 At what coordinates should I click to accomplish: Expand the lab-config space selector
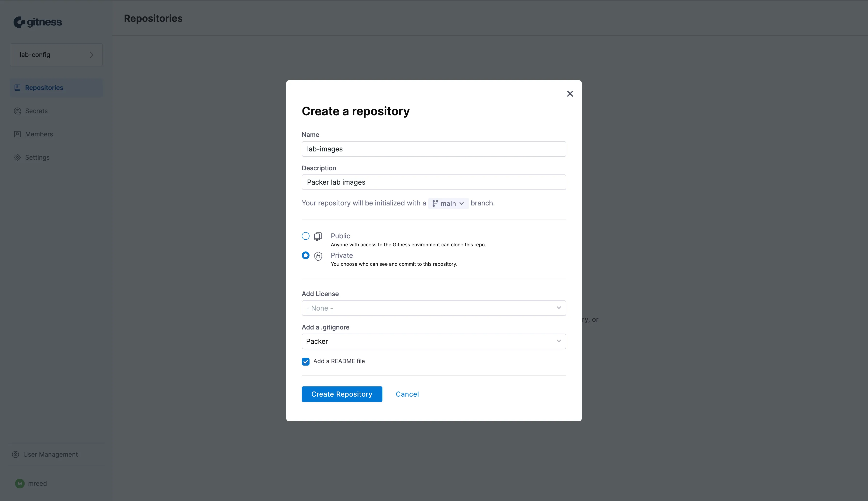[x=56, y=55]
